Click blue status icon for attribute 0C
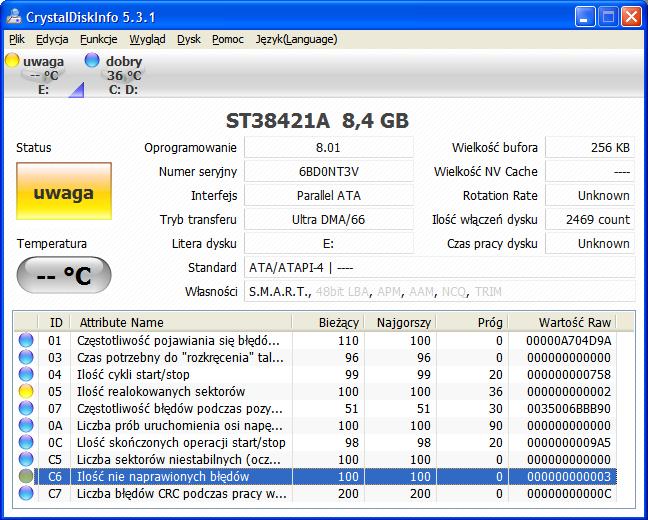The width and height of the screenshot is (648, 520). pos(26,442)
